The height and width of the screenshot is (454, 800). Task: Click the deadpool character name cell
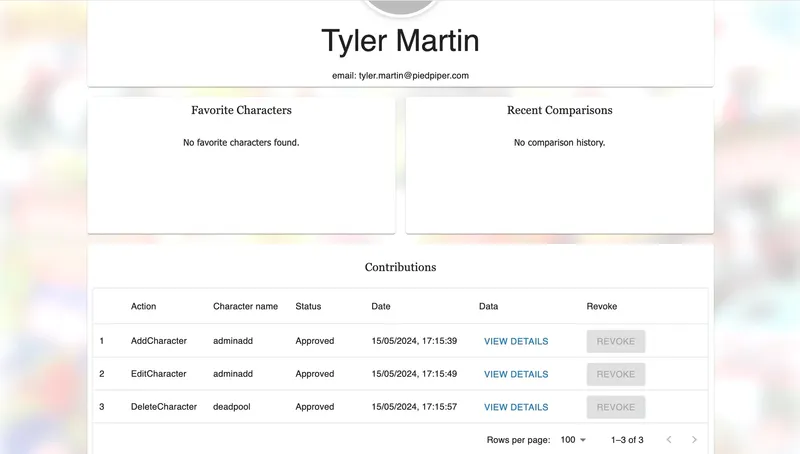point(232,407)
